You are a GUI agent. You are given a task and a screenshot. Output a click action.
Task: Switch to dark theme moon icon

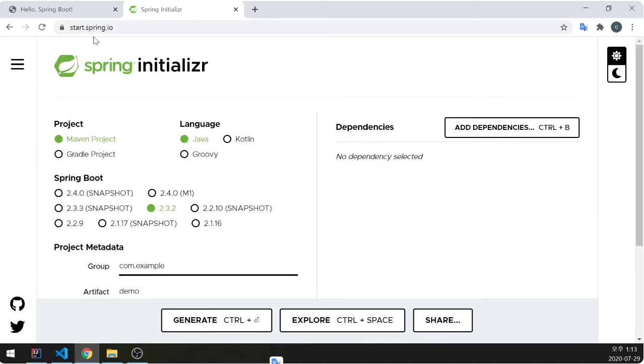coord(616,74)
